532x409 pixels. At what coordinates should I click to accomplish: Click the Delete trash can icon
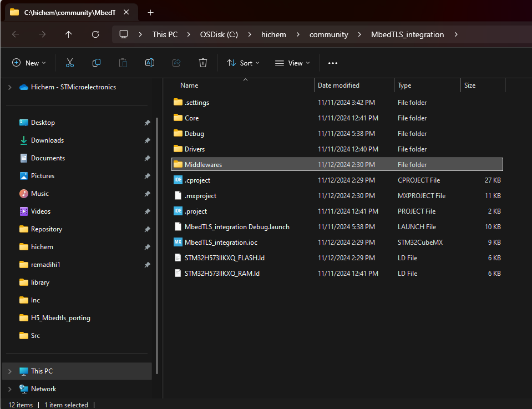click(203, 63)
